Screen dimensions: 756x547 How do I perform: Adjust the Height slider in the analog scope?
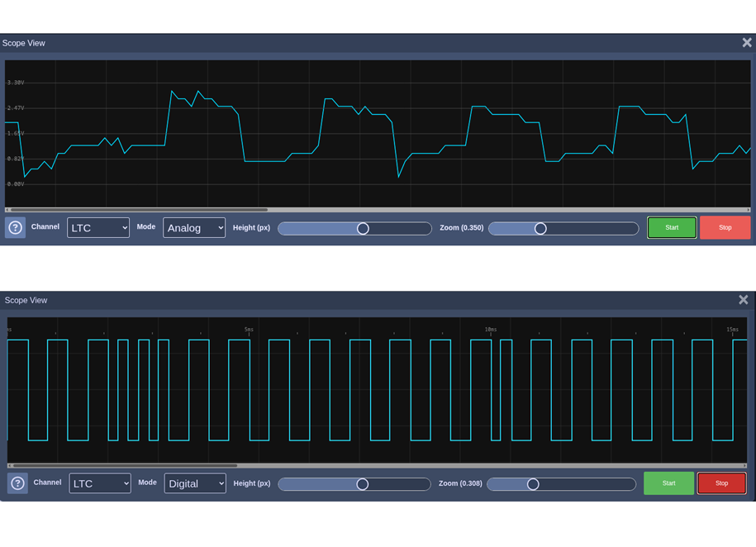[363, 228]
